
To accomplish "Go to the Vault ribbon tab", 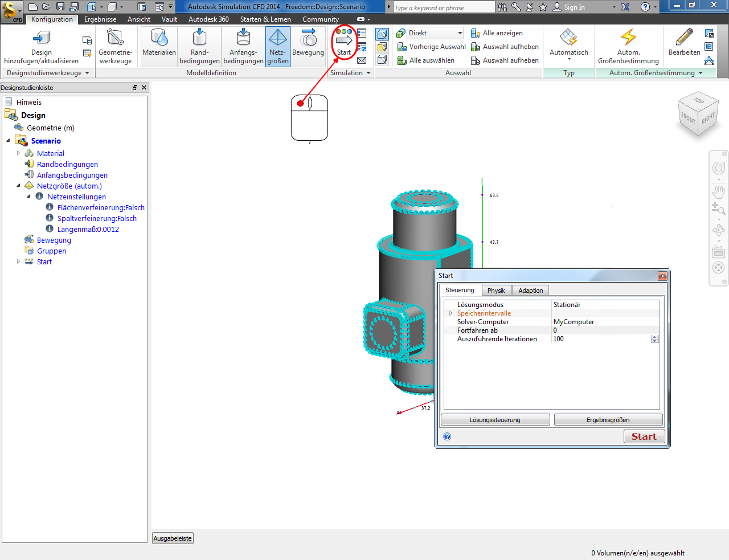I will coord(169,19).
